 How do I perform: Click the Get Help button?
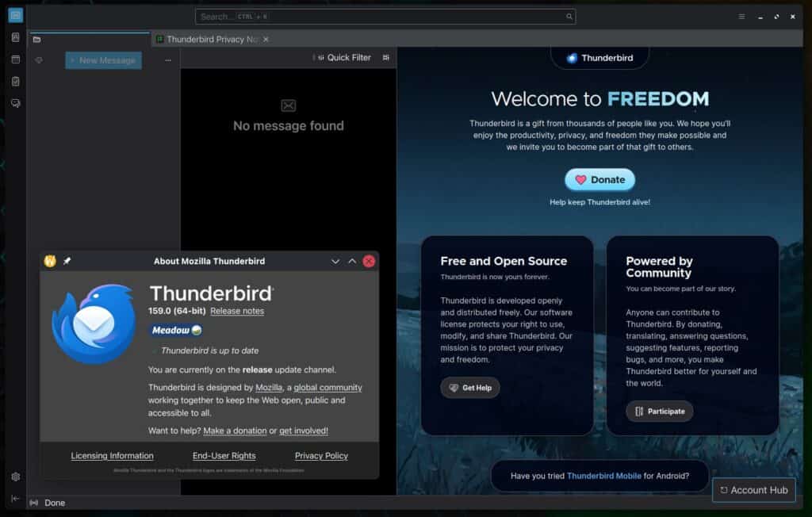coord(470,388)
